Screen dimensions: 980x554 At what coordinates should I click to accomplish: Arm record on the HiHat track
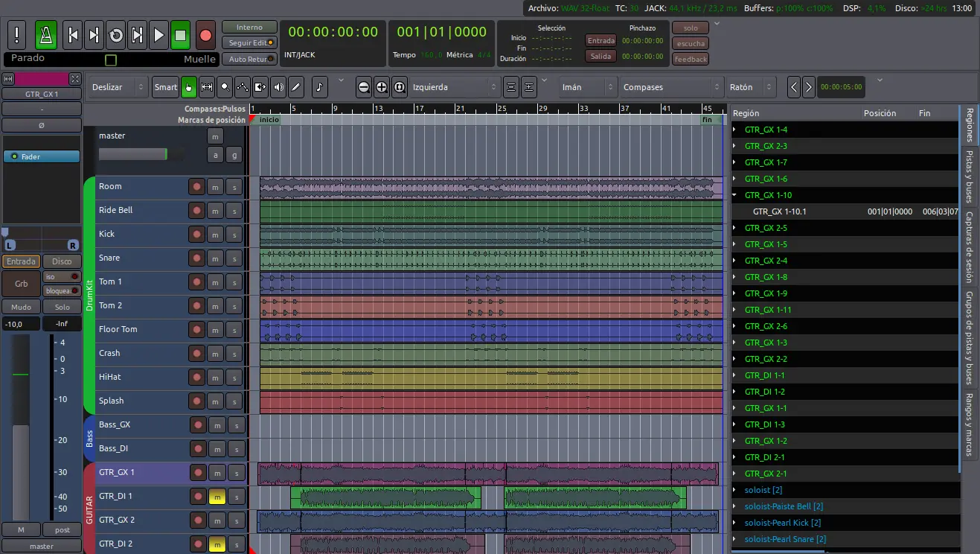point(196,378)
